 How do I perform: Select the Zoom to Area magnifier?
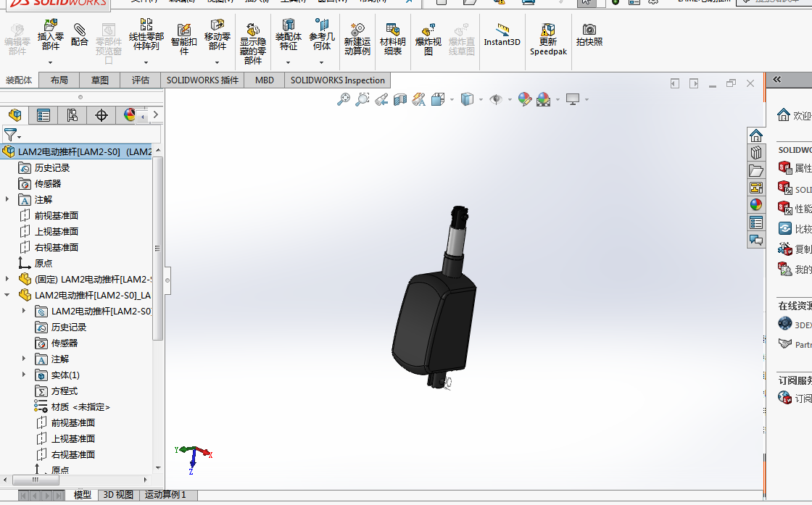tap(362, 99)
